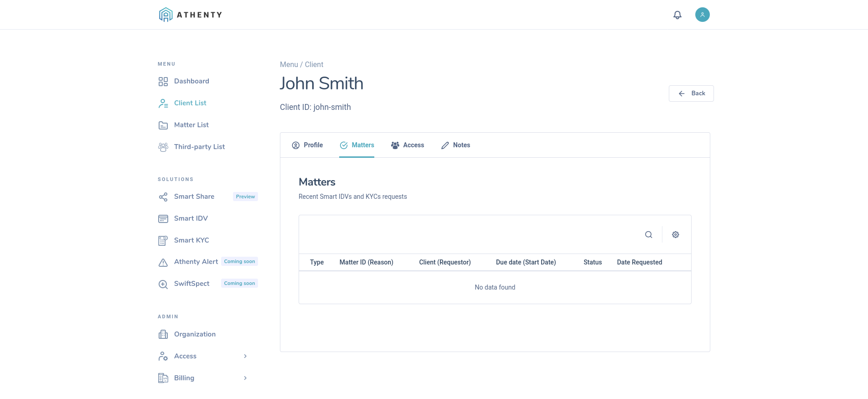Switch to the Profile tab

[308, 145]
